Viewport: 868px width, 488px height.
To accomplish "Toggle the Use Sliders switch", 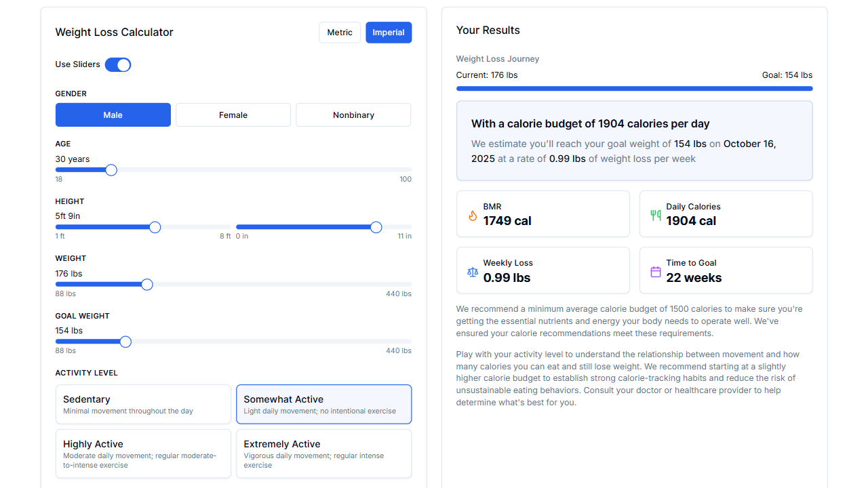I will coord(118,64).
